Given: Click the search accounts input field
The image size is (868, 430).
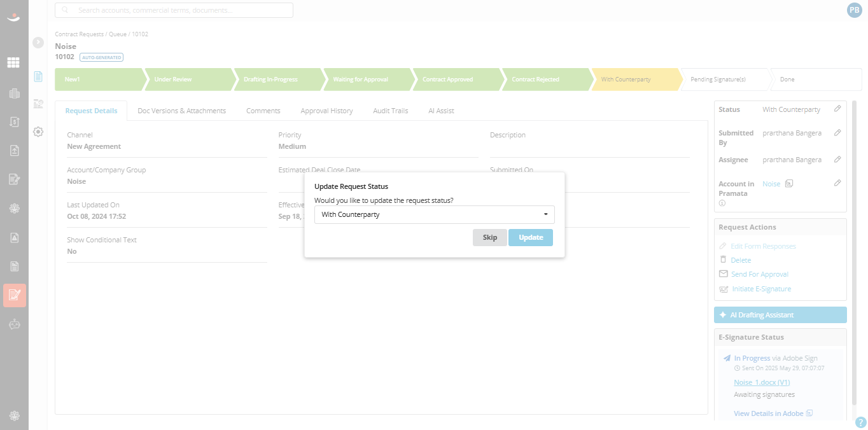Looking at the screenshot, I should [174, 10].
